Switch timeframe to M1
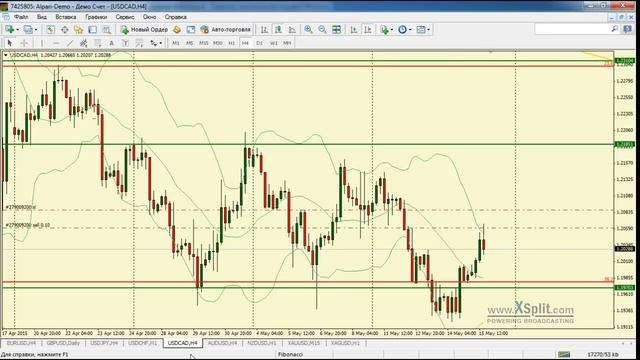The image size is (640, 360). [x=176, y=43]
